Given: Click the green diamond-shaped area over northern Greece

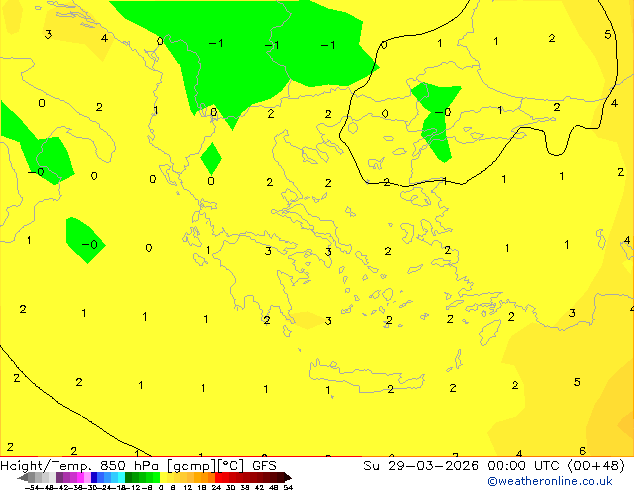Looking at the screenshot, I should [x=211, y=158].
